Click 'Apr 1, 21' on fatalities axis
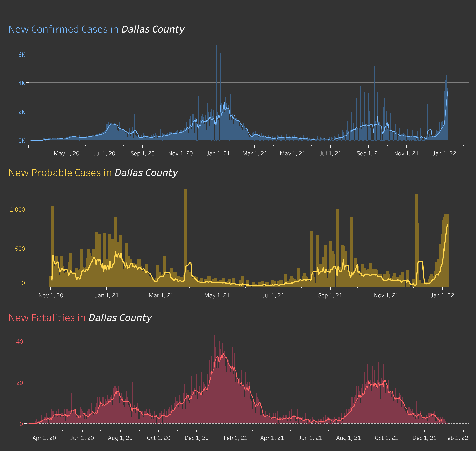This screenshot has width=476, height=451. [272, 438]
